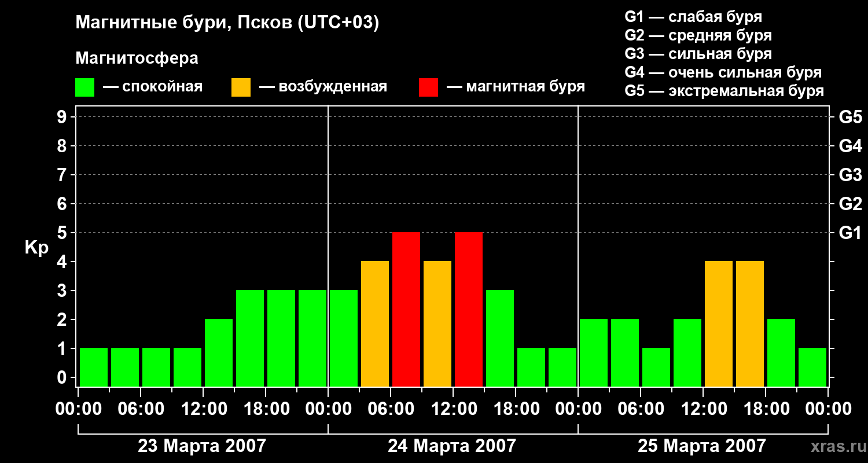Click the green Kp 2 bar for 00:00–03:00 on 25 Марта
The width and height of the screenshot is (868, 463).
click(x=594, y=352)
